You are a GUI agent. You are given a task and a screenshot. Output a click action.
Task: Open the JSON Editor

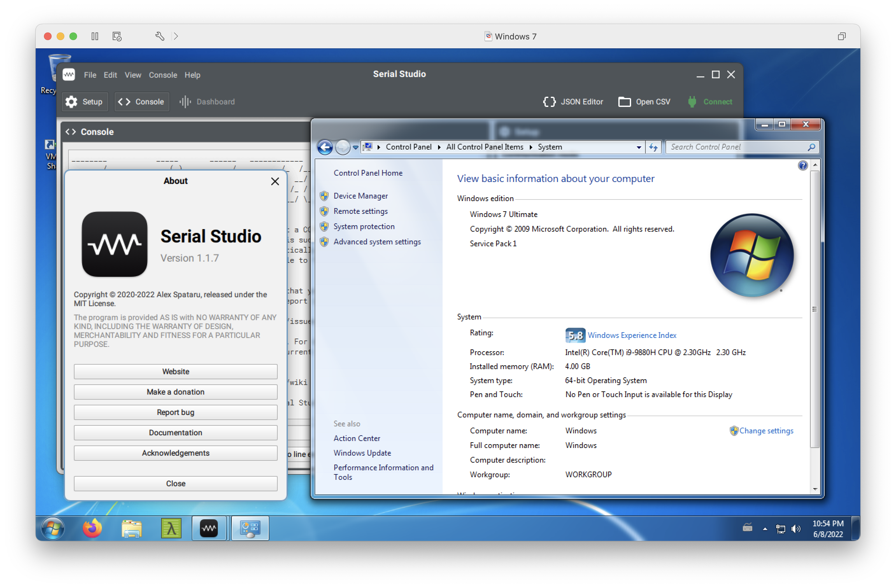point(573,102)
